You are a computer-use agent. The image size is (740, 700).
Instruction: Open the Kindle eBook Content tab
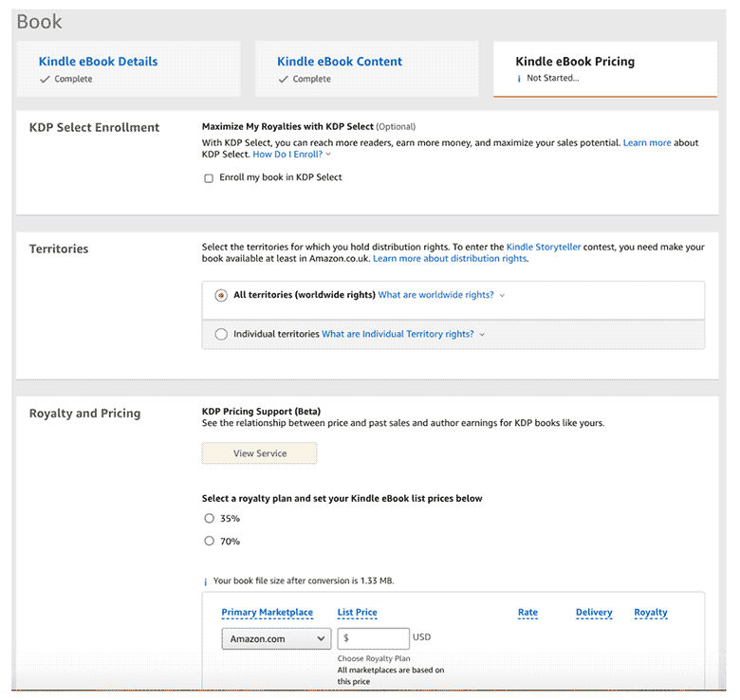[340, 62]
